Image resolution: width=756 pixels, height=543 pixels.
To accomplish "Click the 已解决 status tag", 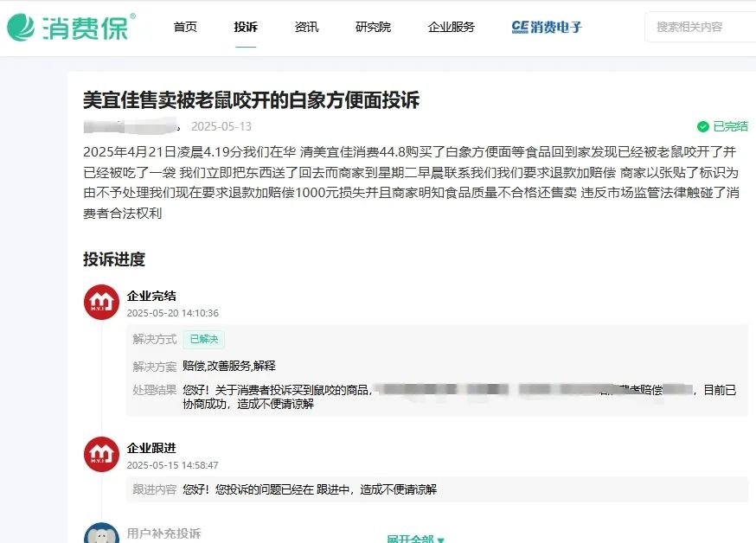I will point(203,339).
